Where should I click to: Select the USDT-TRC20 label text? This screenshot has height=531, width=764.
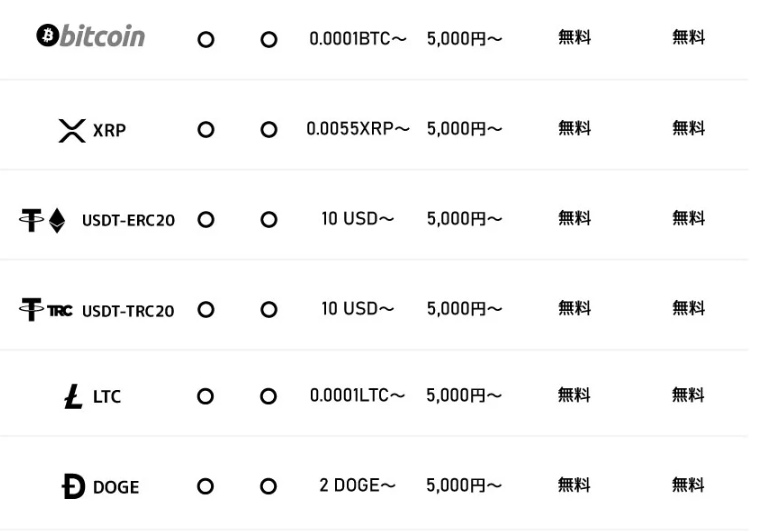[128, 310]
